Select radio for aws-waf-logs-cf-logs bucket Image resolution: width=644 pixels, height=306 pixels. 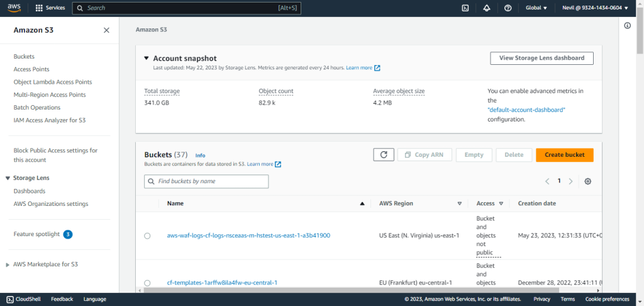pos(147,235)
